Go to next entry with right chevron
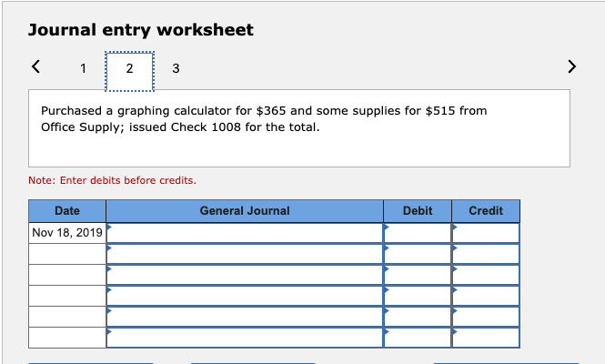The height and width of the screenshot is (364, 605). (572, 66)
